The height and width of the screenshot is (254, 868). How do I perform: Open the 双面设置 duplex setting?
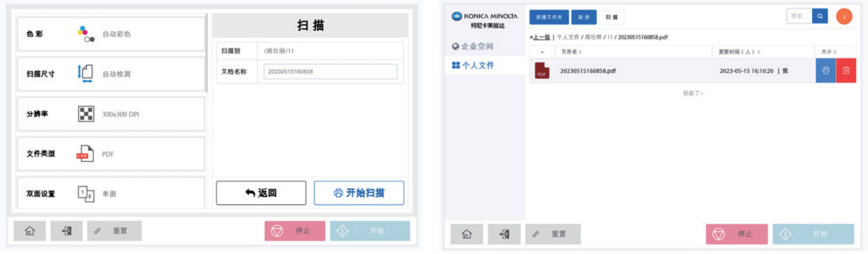111,194
